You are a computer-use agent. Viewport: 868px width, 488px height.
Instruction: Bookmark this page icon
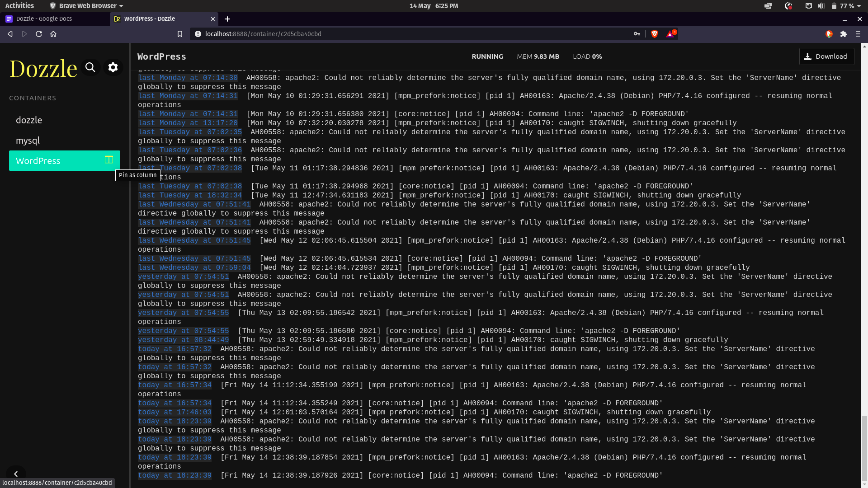point(179,34)
